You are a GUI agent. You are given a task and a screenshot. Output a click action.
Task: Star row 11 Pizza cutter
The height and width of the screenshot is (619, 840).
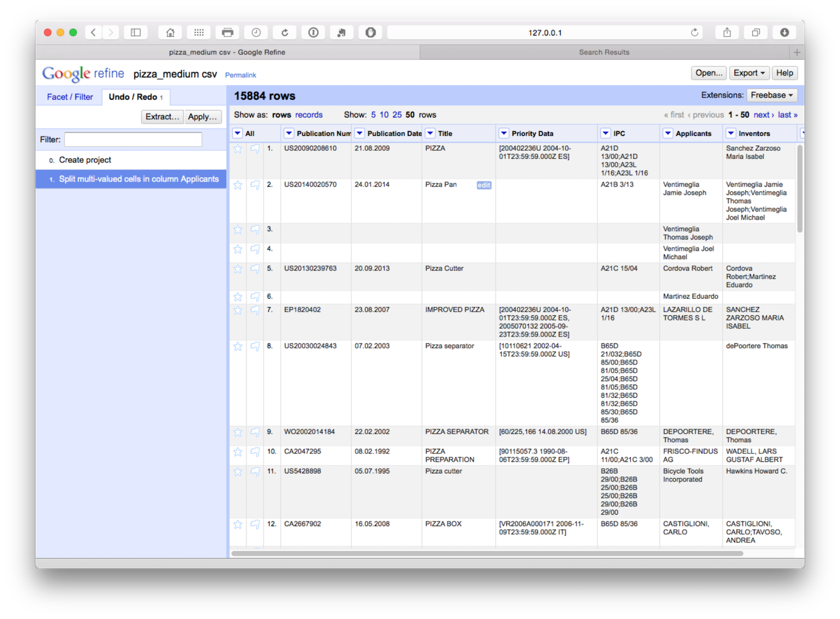pos(237,472)
